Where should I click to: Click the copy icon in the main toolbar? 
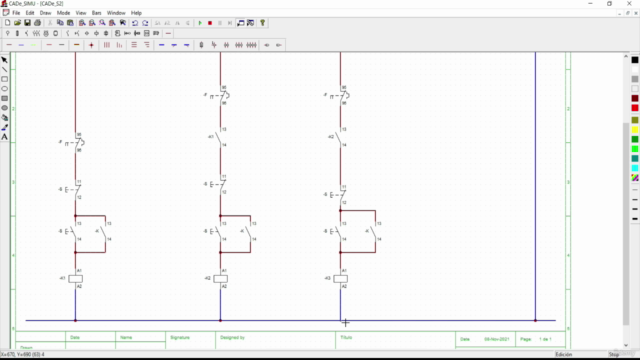[x=60, y=23]
